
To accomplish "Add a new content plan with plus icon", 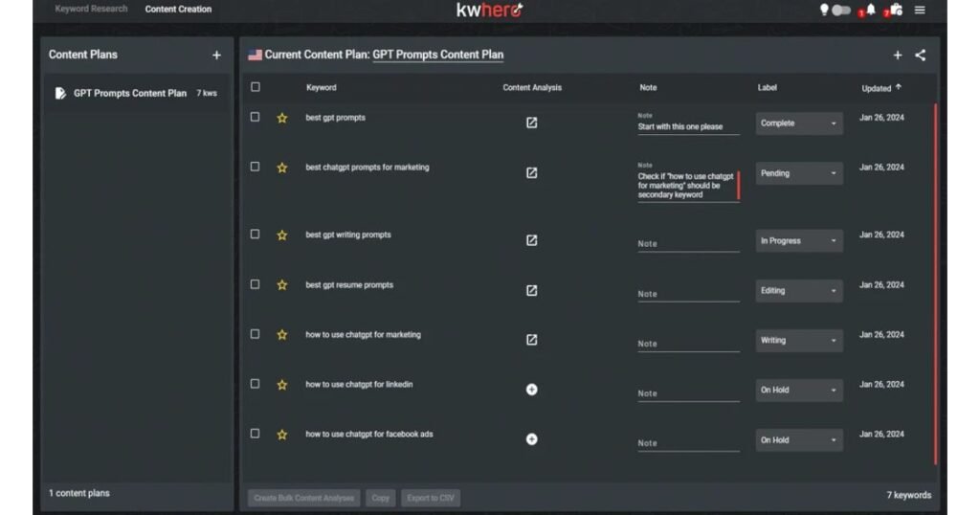I will (x=216, y=55).
